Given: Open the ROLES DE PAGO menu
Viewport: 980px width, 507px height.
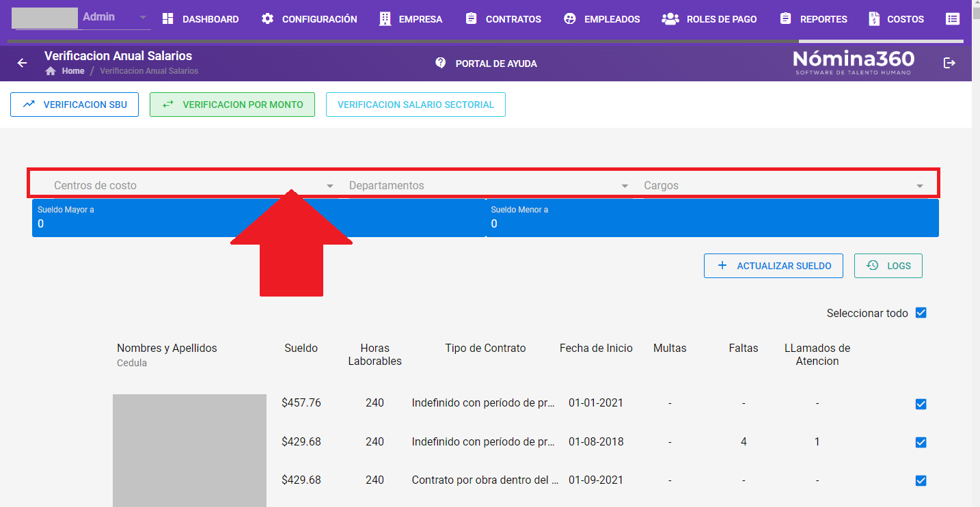Looking at the screenshot, I should (x=709, y=19).
